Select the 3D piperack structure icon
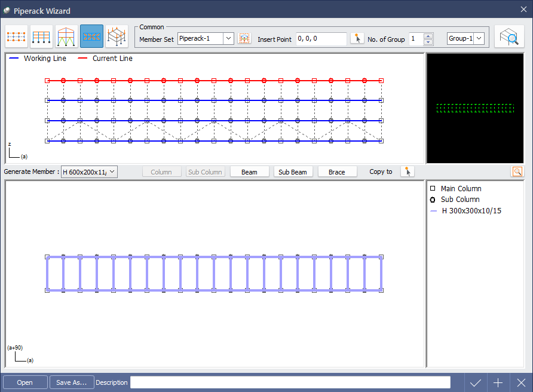This screenshot has height=392, width=533. pos(117,37)
